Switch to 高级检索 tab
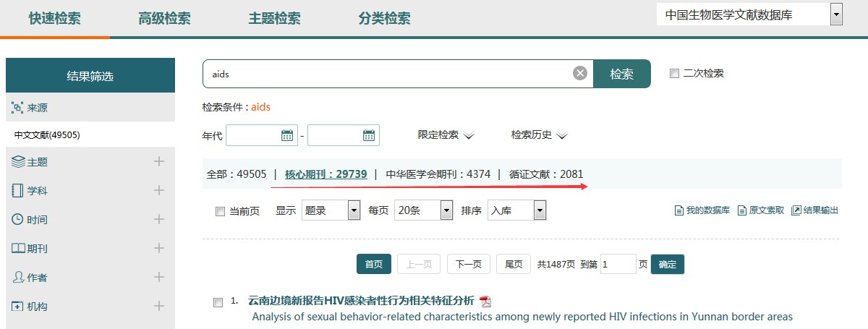 [164, 18]
